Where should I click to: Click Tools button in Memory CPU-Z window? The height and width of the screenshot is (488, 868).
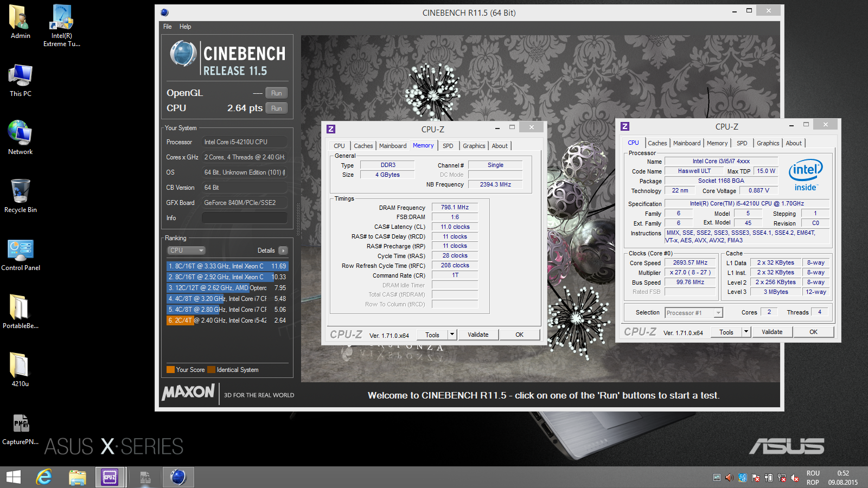pyautogui.click(x=432, y=335)
